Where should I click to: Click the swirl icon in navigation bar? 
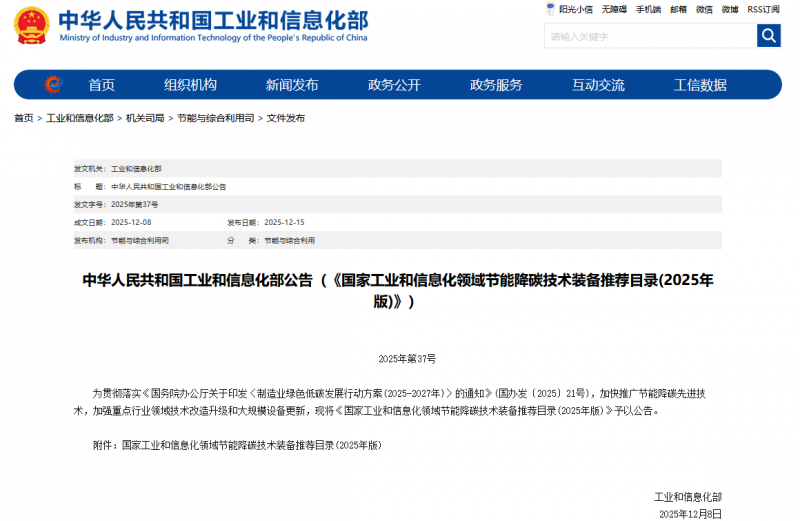point(53,84)
